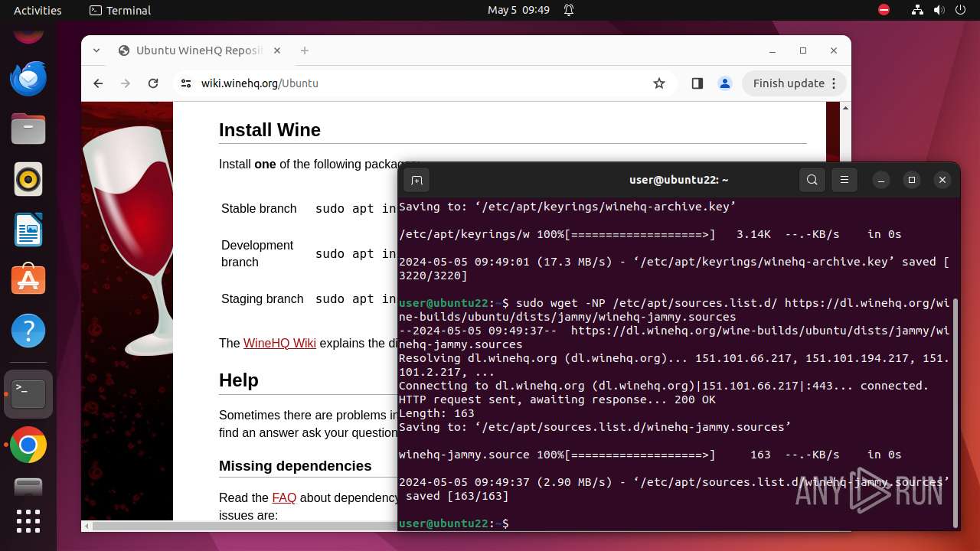
Task: Open the clock and calendar May 5 09:49
Action: click(x=518, y=10)
